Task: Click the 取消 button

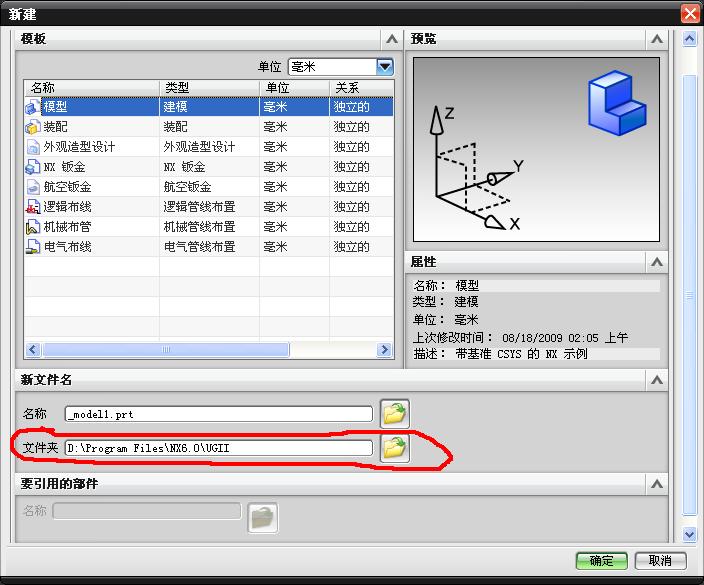Action: pos(660,560)
